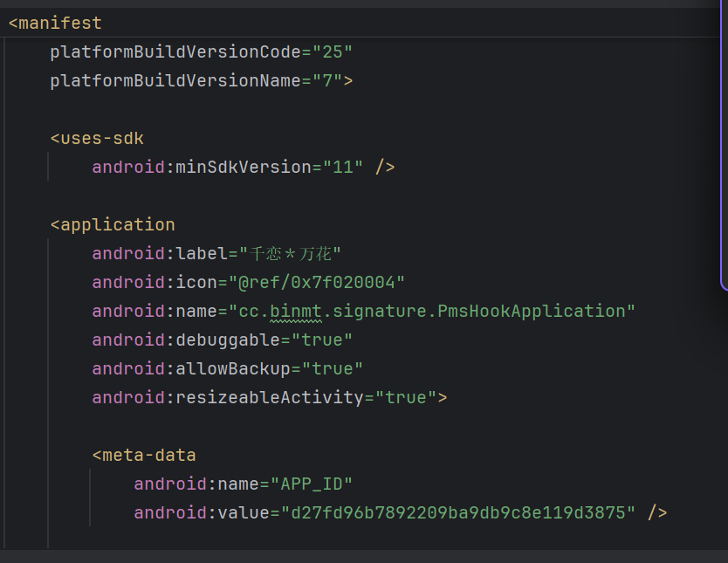Click the "11" minSdkVersion value
Viewport: 728px width, 563px height.
(343, 168)
